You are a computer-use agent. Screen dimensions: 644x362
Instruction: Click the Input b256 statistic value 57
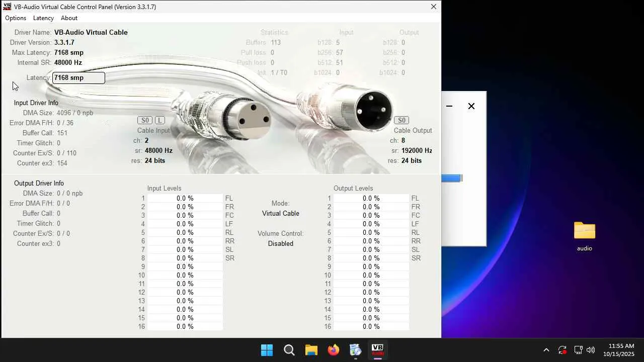(x=340, y=52)
